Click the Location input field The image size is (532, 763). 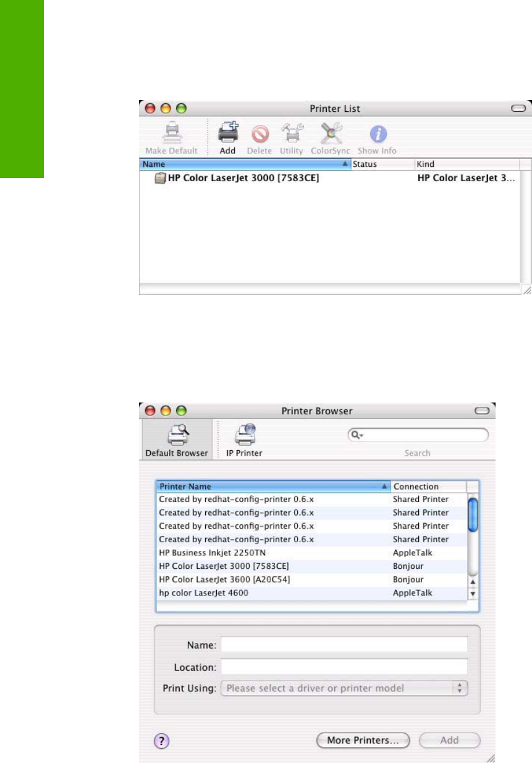[x=344, y=668]
